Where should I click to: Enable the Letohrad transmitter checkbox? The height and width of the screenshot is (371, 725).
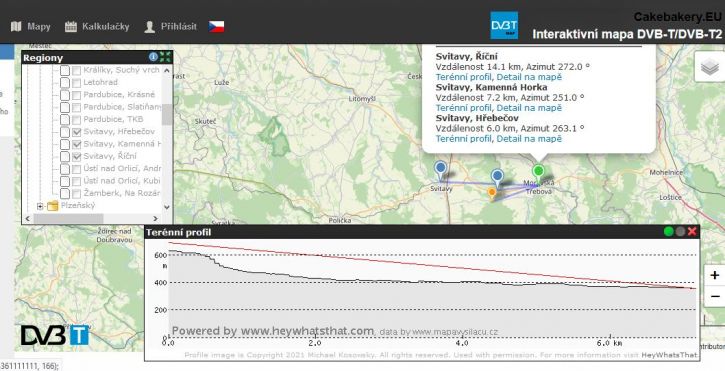(77, 83)
